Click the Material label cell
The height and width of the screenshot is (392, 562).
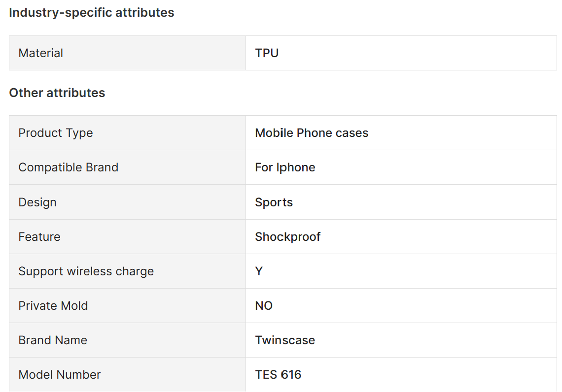coord(41,53)
